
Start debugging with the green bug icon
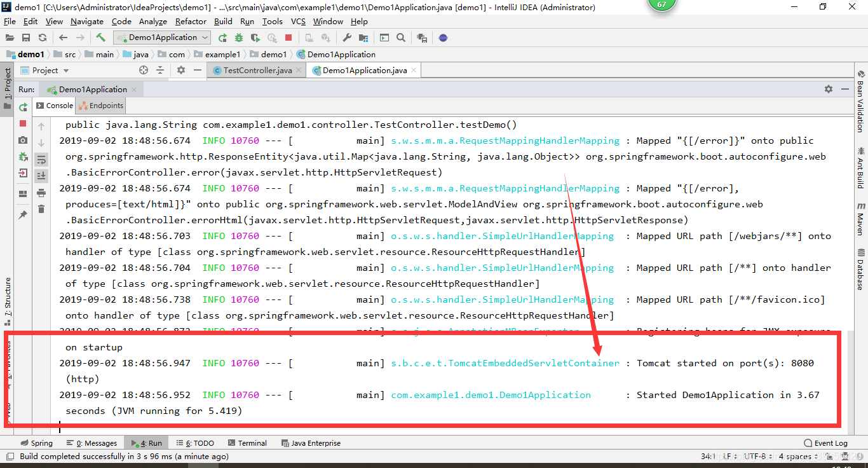(x=239, y=38)
